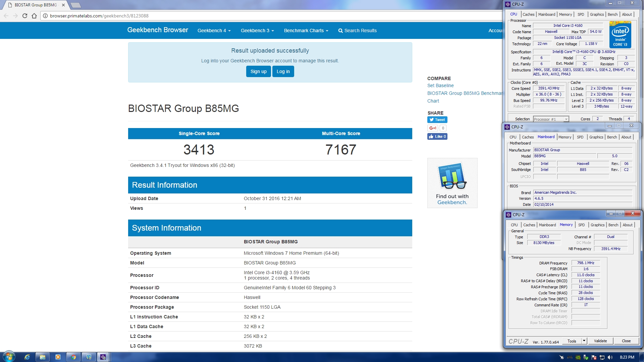The image size is (644, 362).
Task: Open the Geekbench 3 dropdown menu
Action: 257,31
